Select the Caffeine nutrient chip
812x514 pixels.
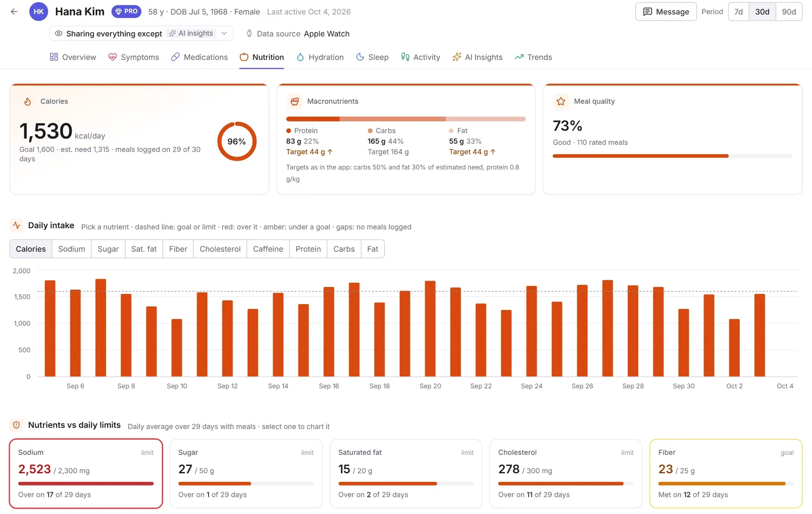tap(268, 249)
